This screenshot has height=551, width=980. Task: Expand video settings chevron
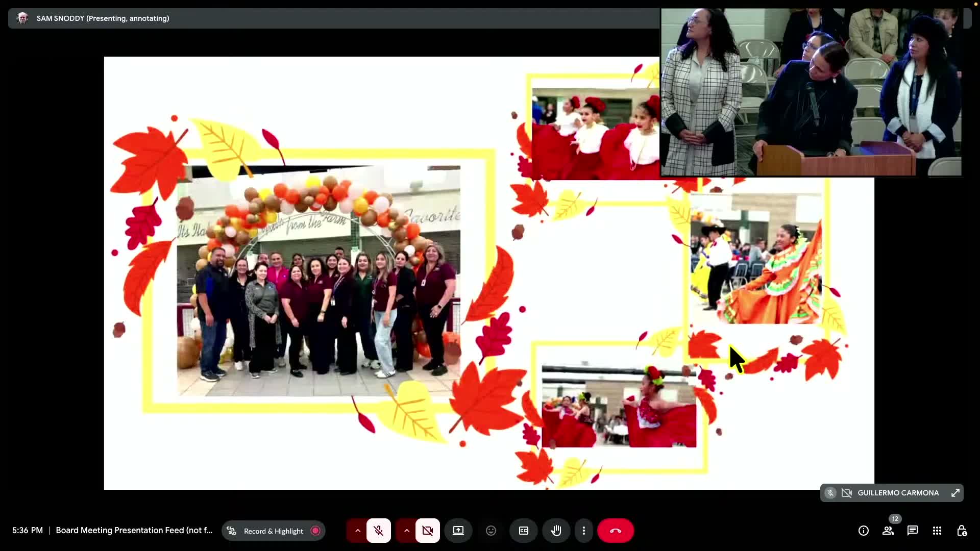pyautogui.click(x=406, y=531)
